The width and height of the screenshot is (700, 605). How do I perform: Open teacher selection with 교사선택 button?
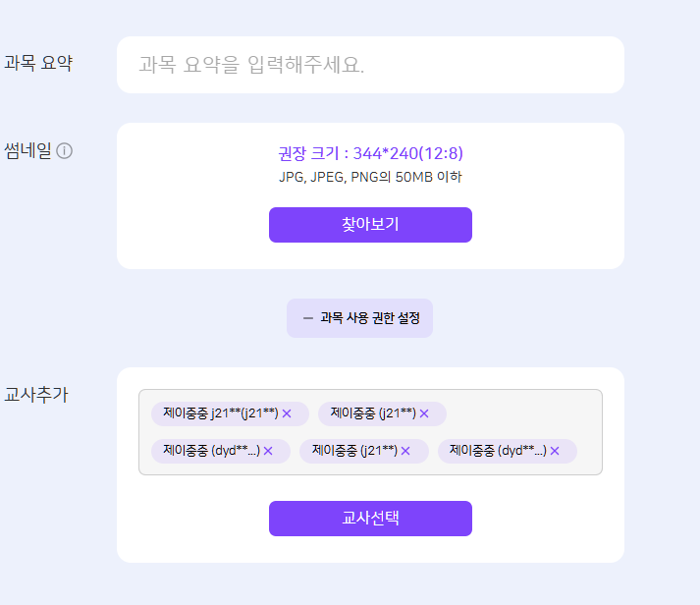pos(370,519)
